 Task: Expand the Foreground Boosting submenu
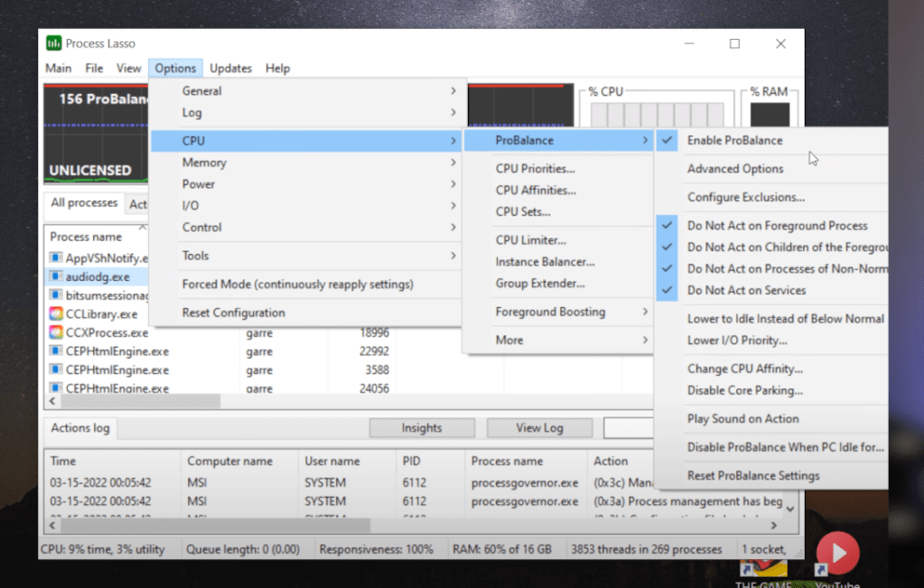point(558,312)
